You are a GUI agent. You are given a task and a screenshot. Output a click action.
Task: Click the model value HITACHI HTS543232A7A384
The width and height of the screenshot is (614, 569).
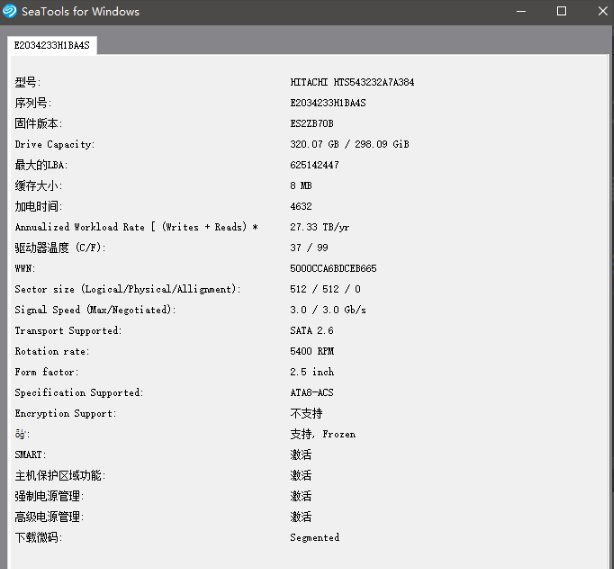pyautogui.click(x=352, y=82)
